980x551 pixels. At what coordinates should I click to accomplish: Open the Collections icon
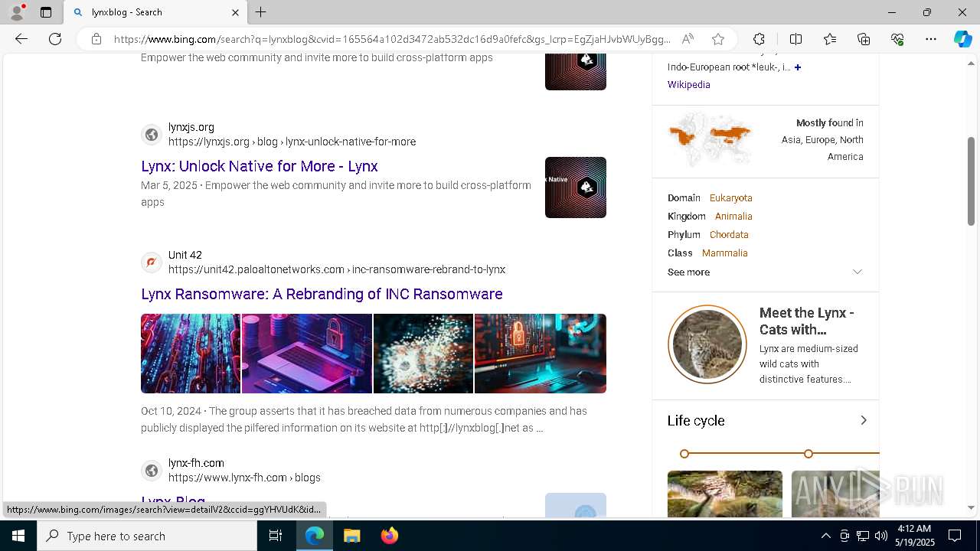coord(864,39)
